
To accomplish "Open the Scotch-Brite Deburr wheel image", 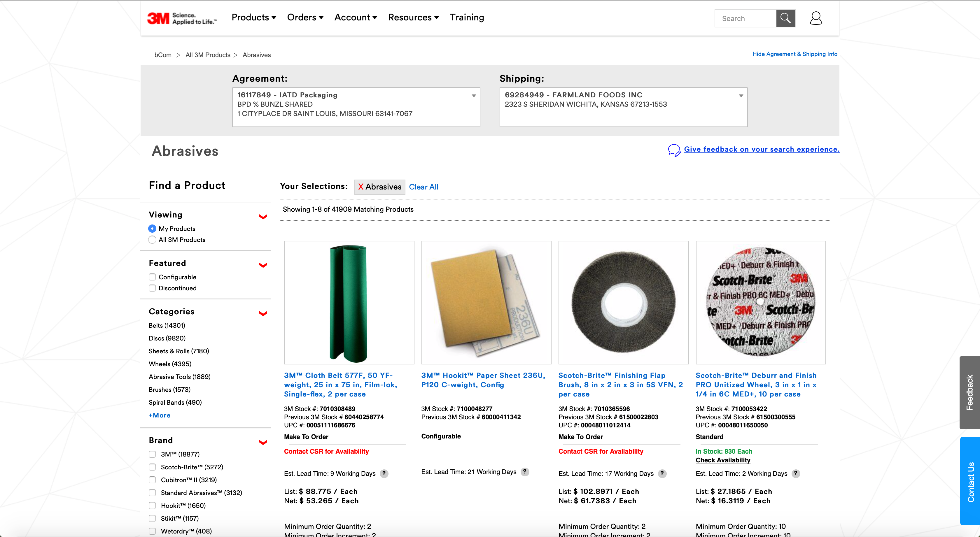I will click(760, 302).
